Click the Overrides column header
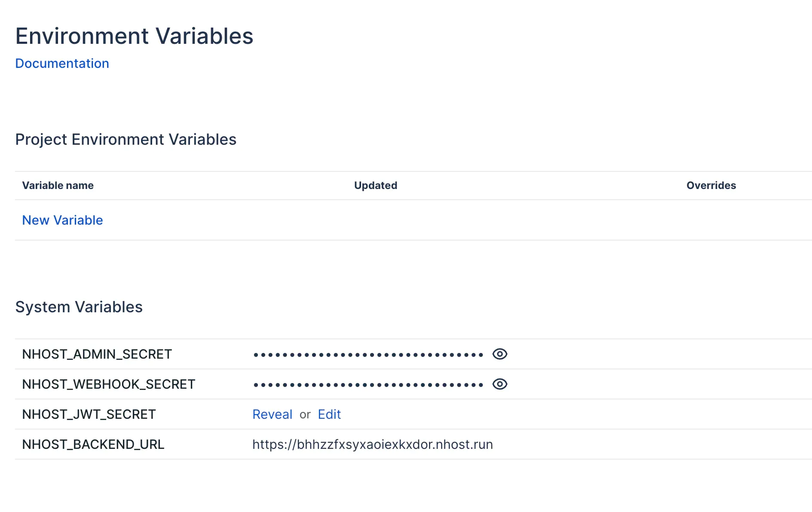Screen dimensions: 812x512 pos(711,185)
